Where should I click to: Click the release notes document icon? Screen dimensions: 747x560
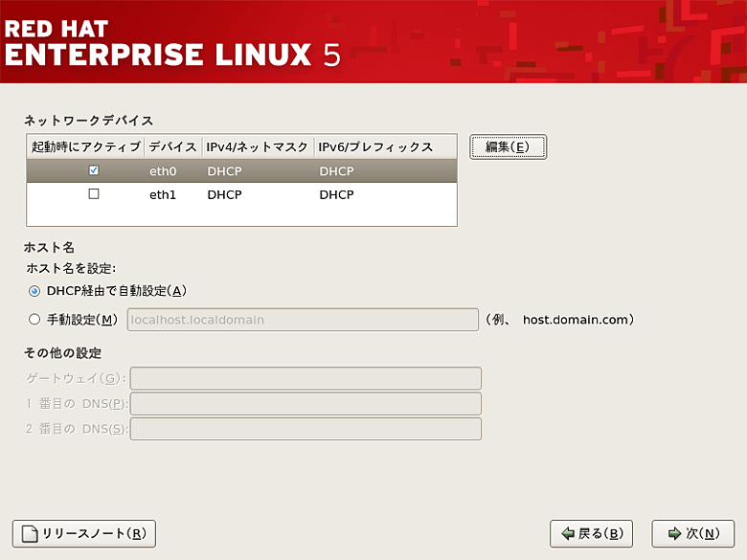tap(30, 533)
